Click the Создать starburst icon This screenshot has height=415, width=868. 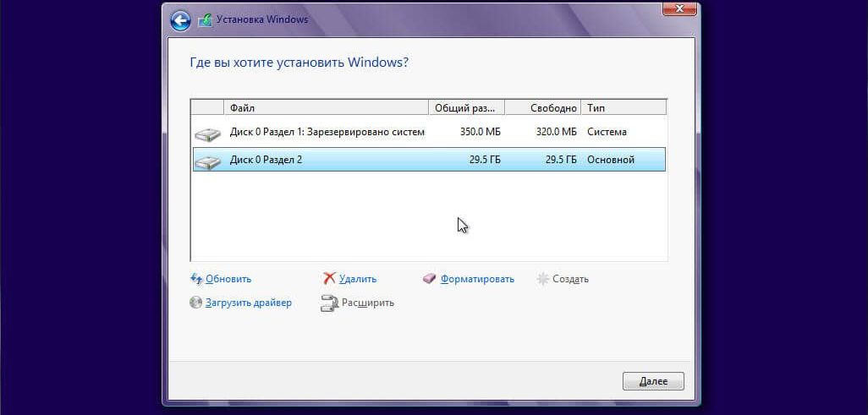tap(542, 279)
